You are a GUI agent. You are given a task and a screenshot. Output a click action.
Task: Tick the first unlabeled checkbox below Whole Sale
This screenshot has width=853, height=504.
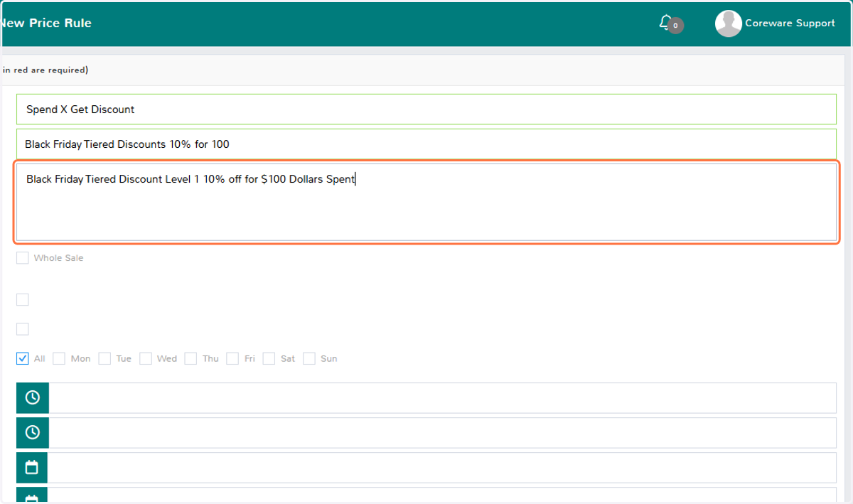click(x=23, y=300)
